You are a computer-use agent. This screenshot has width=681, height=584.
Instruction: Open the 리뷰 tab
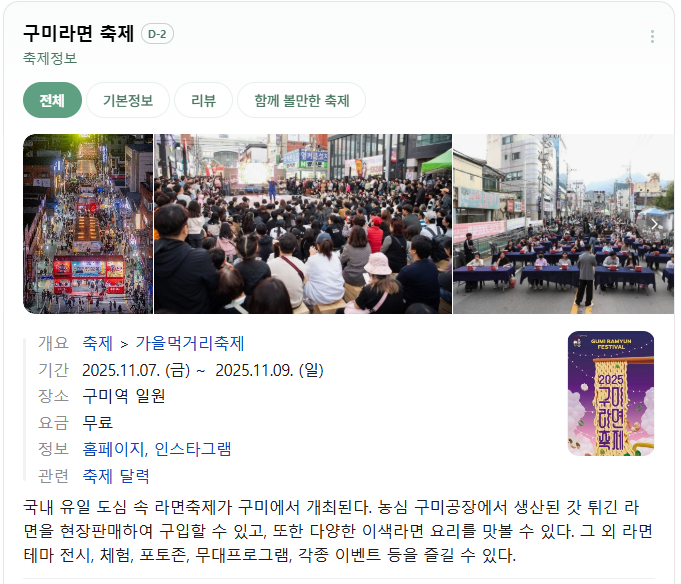point(203,100)
